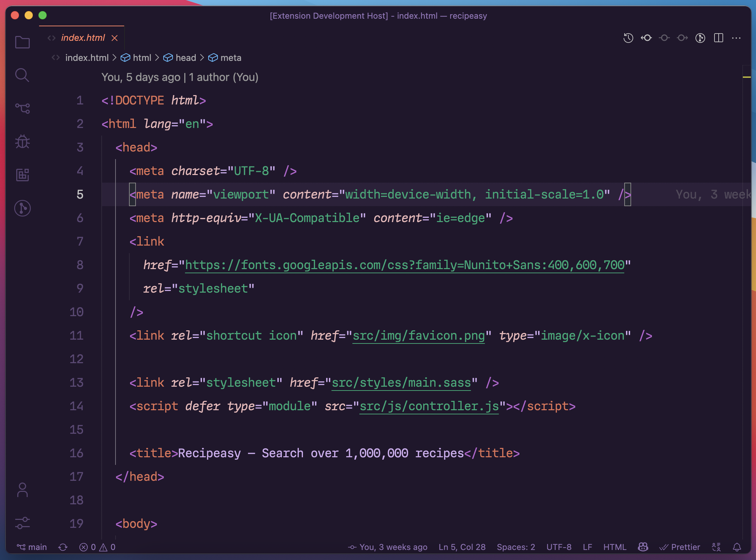756x560 pixels.
Task: Toggle Prettier formatter in status bar
Action: (x=680, y=547)
